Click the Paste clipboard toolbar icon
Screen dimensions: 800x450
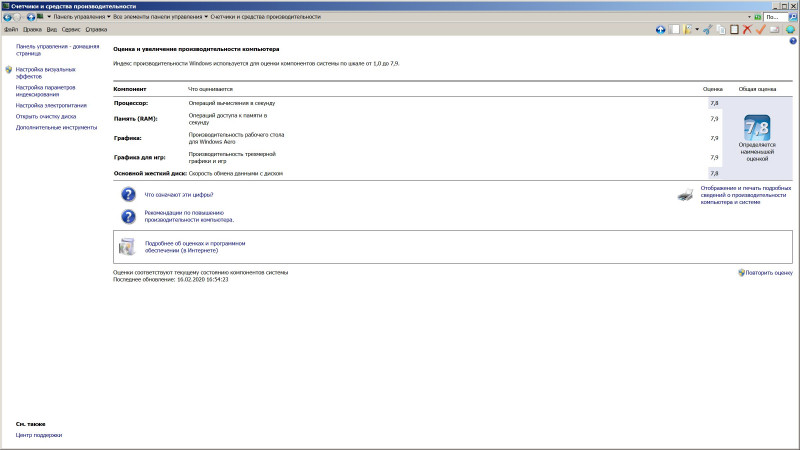tap(734, 30)
